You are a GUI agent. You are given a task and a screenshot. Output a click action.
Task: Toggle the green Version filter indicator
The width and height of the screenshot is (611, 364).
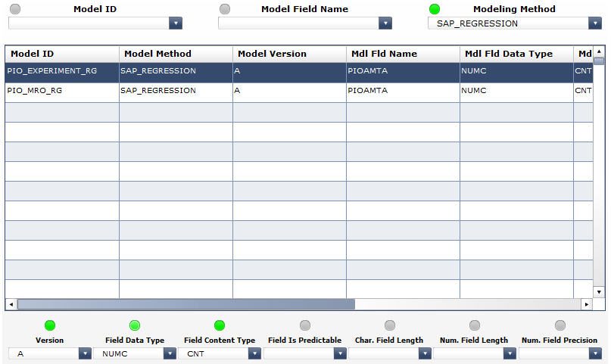(x=50, y=325)
